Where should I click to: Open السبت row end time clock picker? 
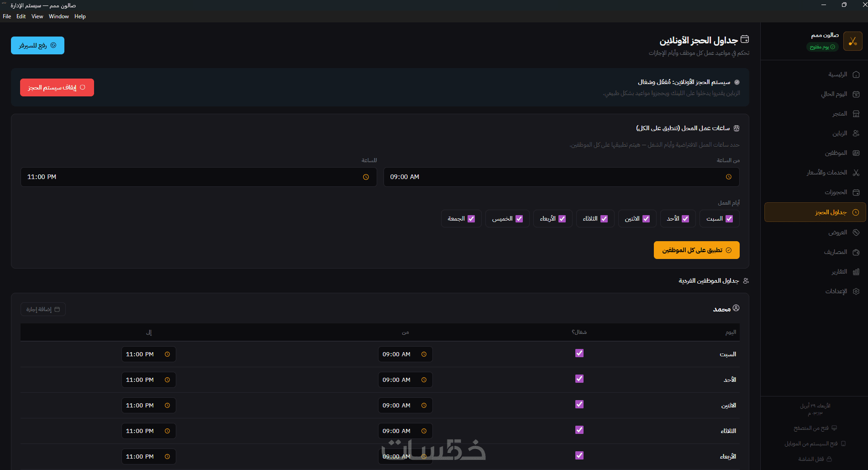pos(167,354)
